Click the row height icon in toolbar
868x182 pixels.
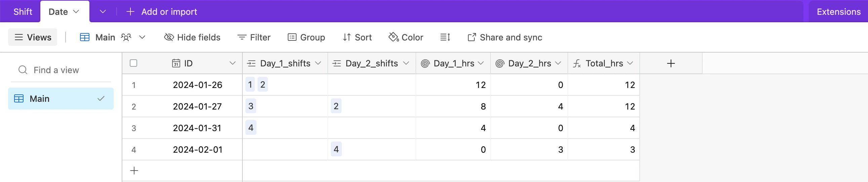pos(445,37)
